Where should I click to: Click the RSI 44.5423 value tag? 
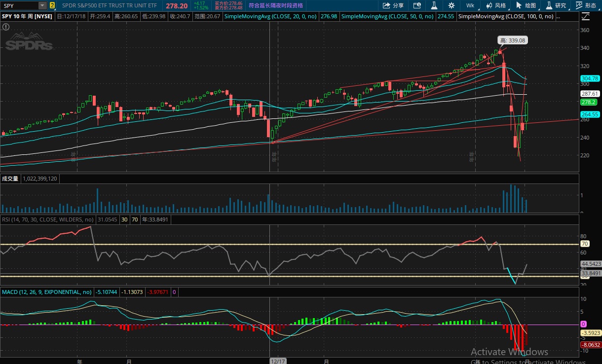(x=591, y=264)
